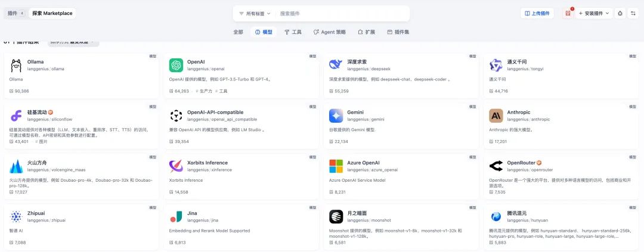Click langgenius / moonshot text

point(369,220)
